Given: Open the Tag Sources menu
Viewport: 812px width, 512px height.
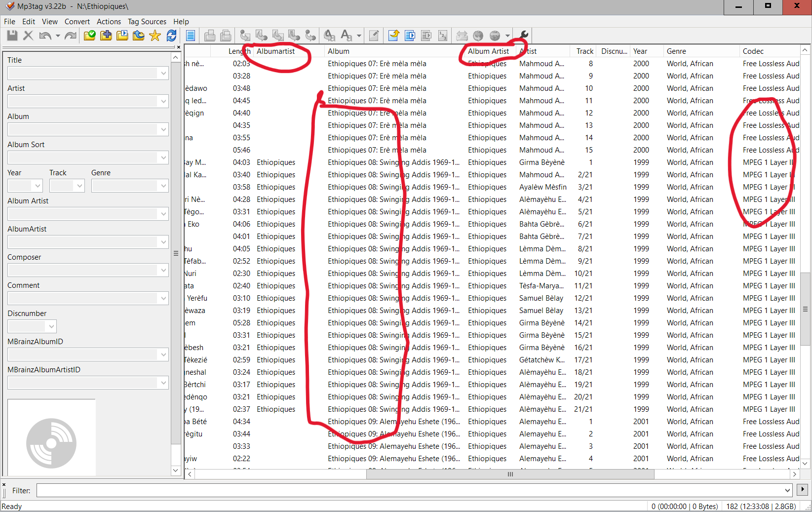Looking at the screenshot, I should click(147, 22).
